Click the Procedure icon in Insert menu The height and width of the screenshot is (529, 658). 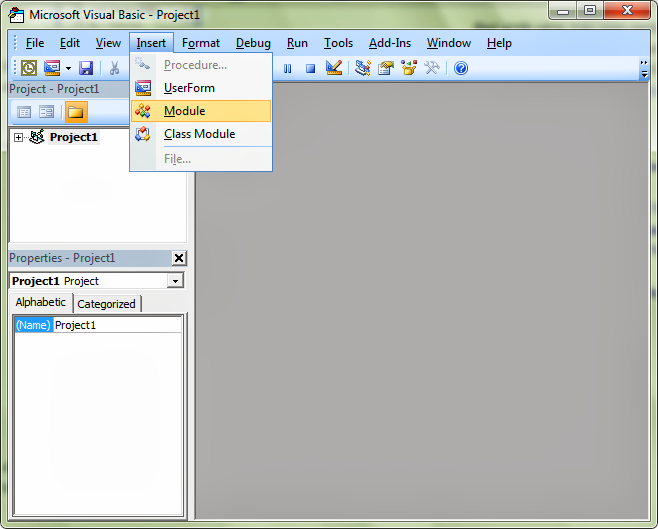point(143,64)
